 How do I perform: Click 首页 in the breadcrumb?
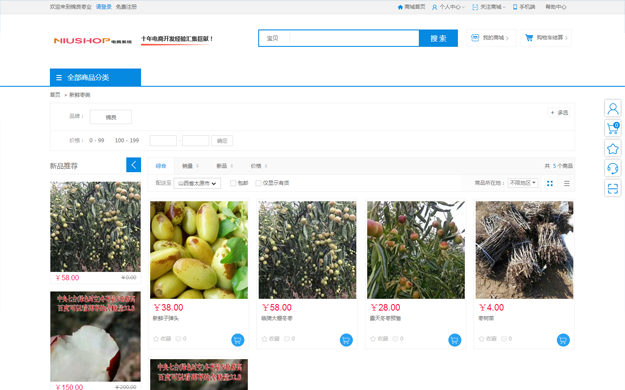[55, 95]
